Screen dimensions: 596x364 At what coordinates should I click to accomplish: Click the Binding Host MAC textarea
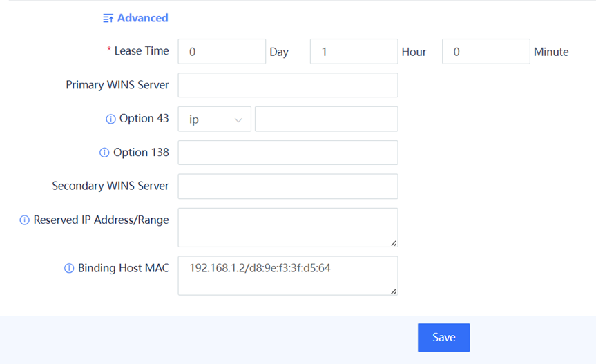pyautogui.click(x=287, y=276)
